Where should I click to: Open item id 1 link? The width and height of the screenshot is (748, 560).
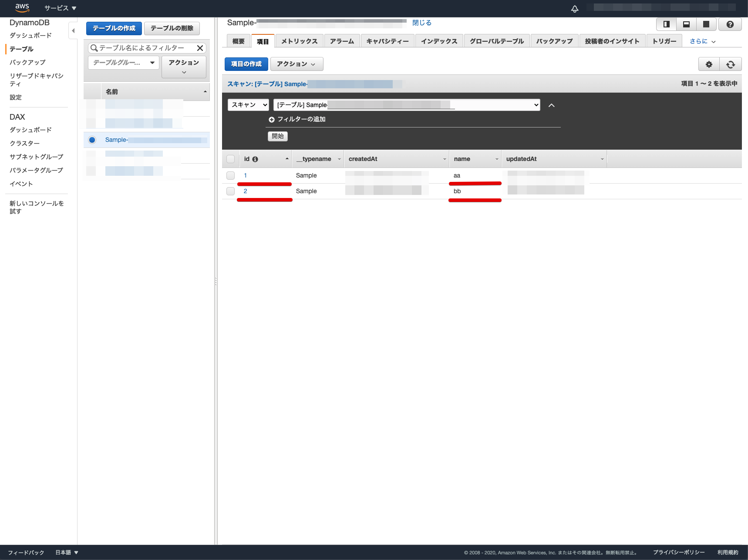[245, 176]
